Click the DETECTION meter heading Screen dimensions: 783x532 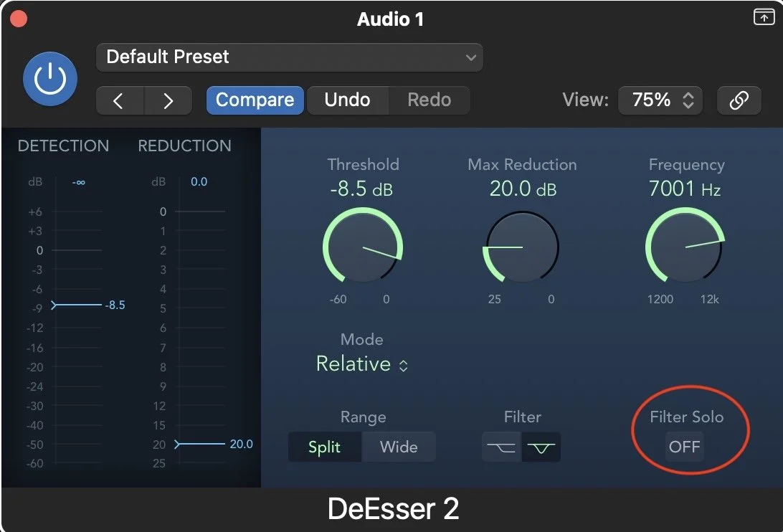coord(63,146)
